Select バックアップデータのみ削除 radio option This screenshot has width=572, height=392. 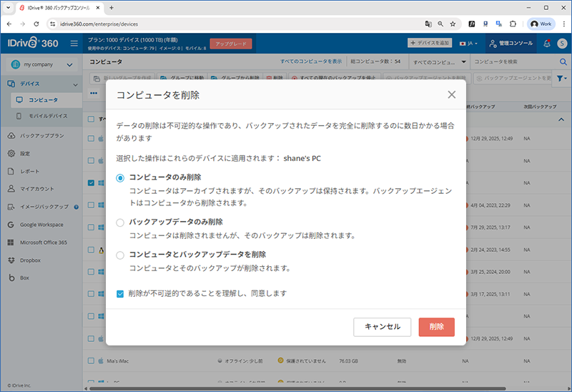(x=120, y=222)
